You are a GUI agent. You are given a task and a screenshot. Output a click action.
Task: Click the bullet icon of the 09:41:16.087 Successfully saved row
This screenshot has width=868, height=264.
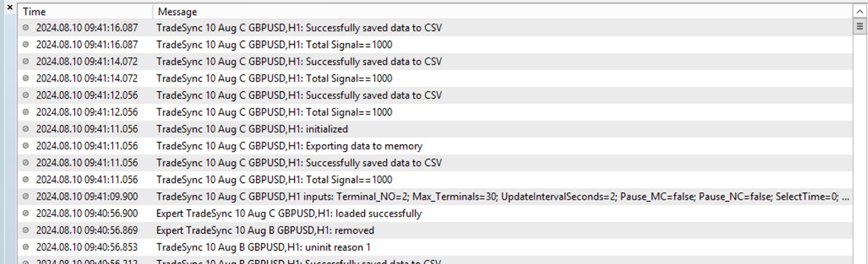(26, 28)
